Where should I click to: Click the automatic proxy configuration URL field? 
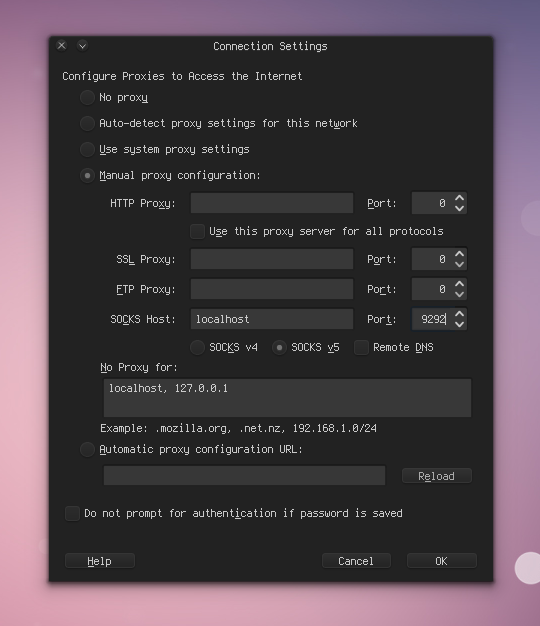pyautogui.click(x=244, y=475)
